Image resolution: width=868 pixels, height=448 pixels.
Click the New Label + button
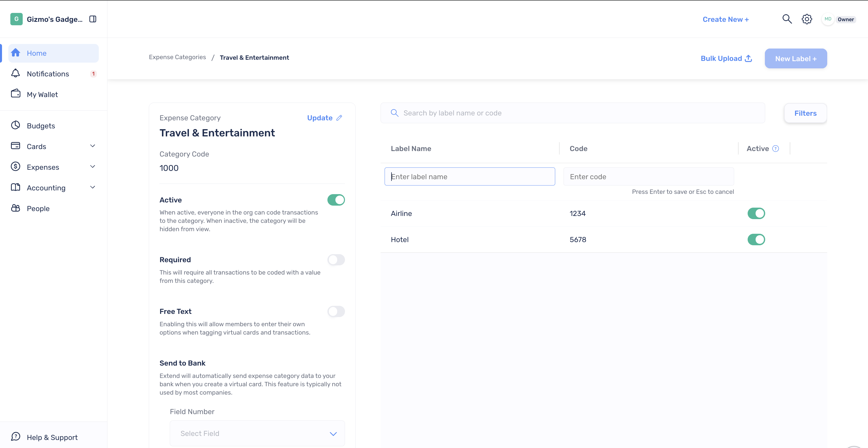tap(796, 59)
